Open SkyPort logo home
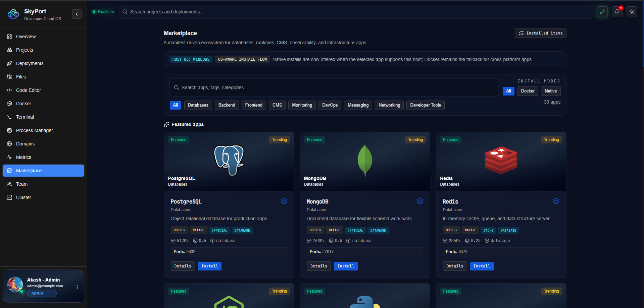Image resolution: width=644 pixels, height=308 pixels. coord(13,14)
